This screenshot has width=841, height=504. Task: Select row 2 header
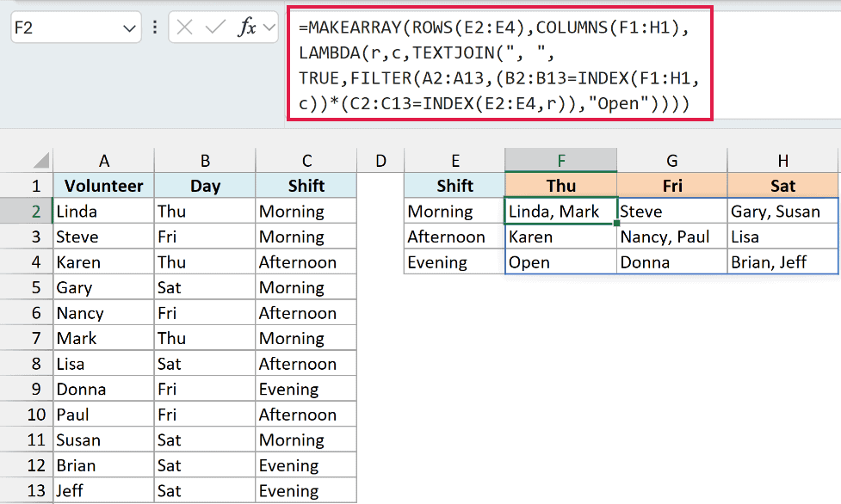click(x=27, y=211)
